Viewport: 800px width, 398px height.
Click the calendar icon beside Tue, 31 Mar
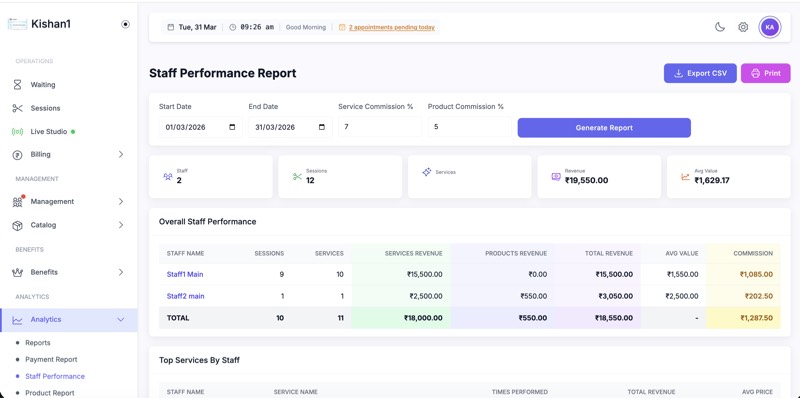click(x=170, y=27)
